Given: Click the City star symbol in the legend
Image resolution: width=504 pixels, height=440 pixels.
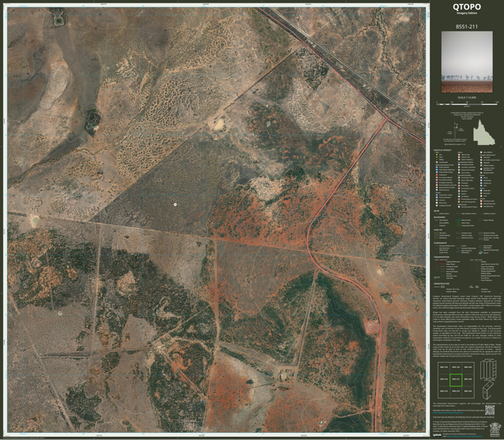Looking at the screenshot, I should pyautogui.click(x=436, y=155).
